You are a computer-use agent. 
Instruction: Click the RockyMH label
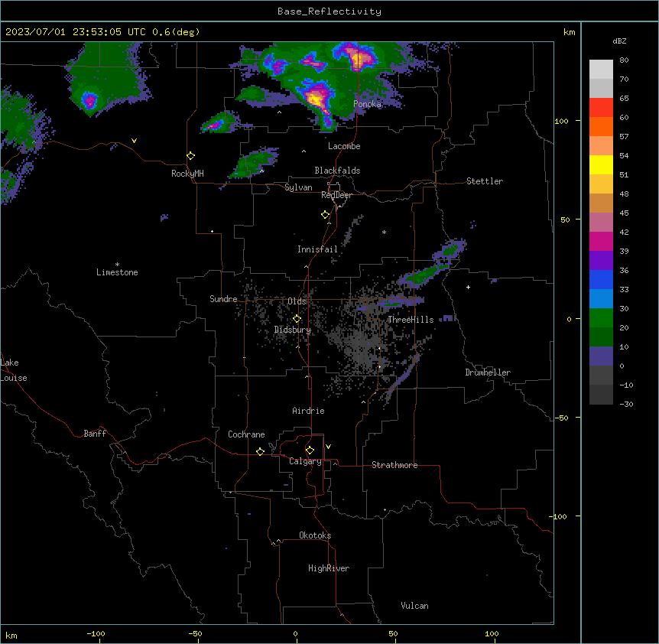tap(187, 174)
